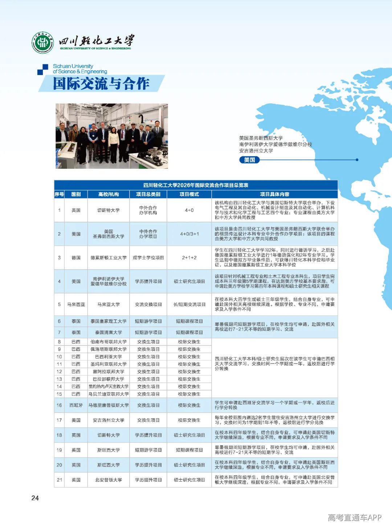The width and height of the screenshot is (392, 532).
Task: Select the 交流交换项目 cell in row 5
Action: pos(148,304)
